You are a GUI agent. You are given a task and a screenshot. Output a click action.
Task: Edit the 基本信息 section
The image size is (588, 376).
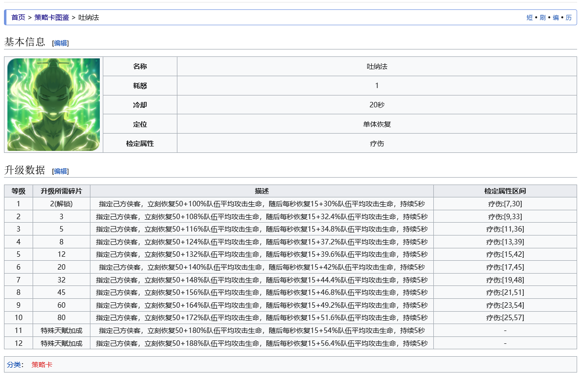coord(60,43)
